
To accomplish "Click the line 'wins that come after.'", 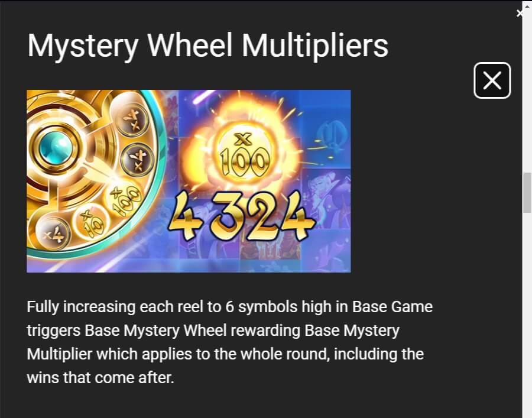I will tap(100, 378).
